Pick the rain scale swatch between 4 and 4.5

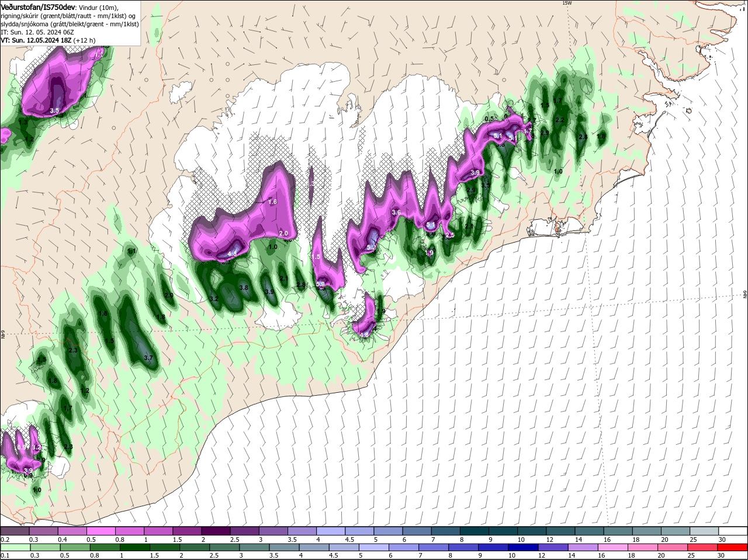[x=315, y=547]
